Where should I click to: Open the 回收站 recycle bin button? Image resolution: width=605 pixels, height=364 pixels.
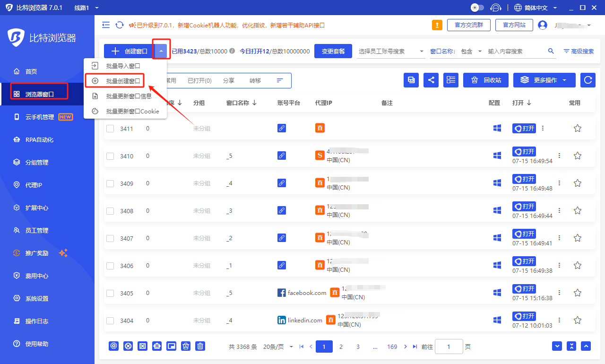tap(485, 80)
